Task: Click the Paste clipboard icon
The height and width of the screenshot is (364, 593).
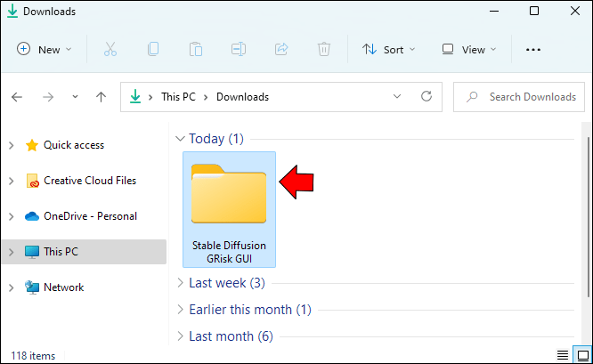Action: 196,49
